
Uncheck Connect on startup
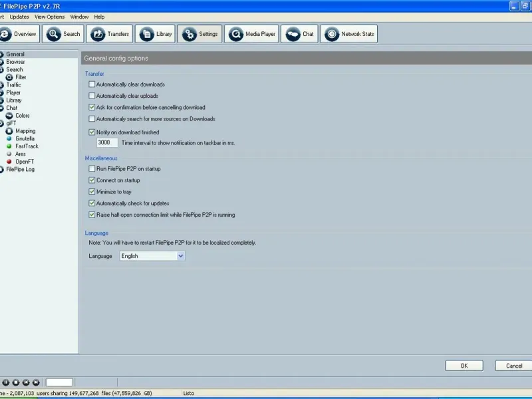pos(92,180)
